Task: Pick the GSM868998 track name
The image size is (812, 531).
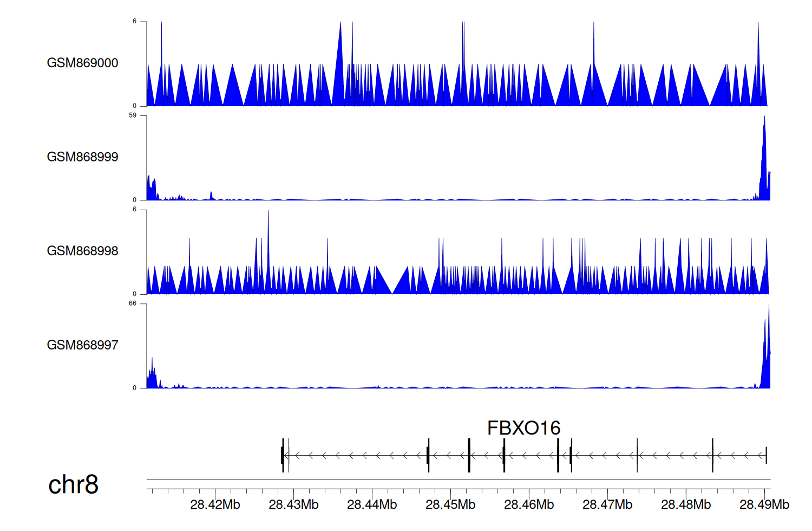Action: (82, 251)
